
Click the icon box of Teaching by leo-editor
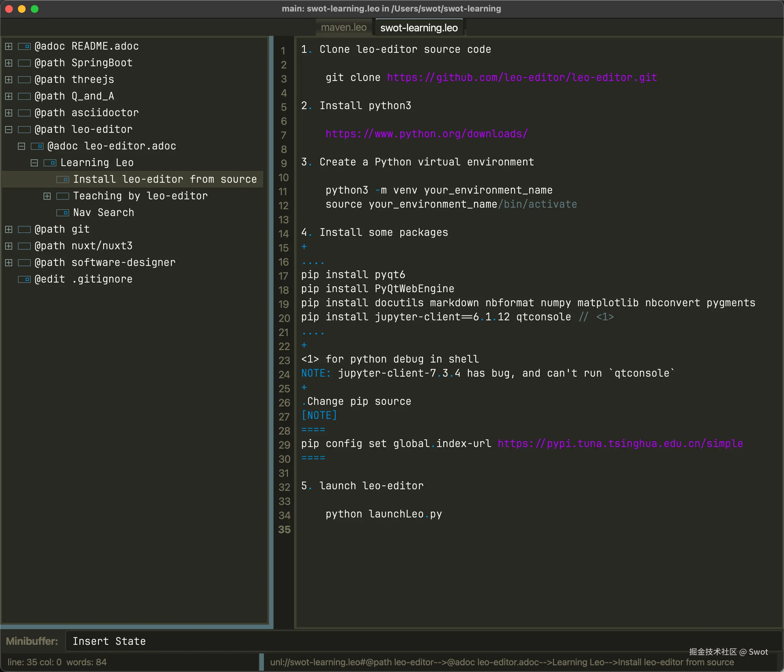pos(63,196)
